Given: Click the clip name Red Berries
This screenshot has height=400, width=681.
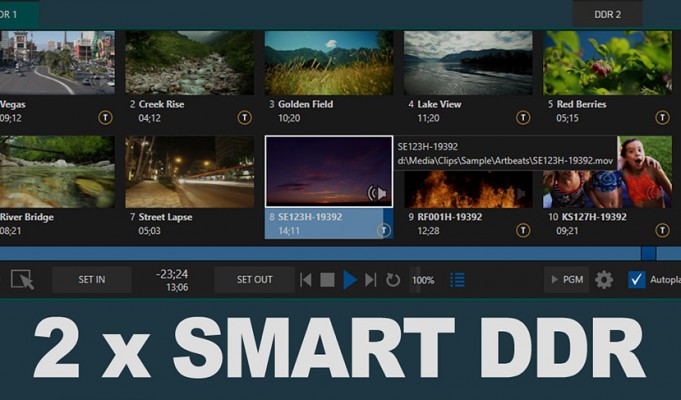Looking at the screenshot, I should pyautogui.click(x=581, y=104).
